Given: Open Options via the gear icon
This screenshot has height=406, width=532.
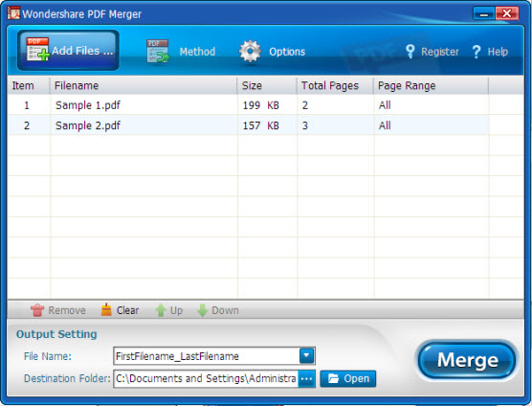Looking at the screenshot, I should (x=250, y=52).
